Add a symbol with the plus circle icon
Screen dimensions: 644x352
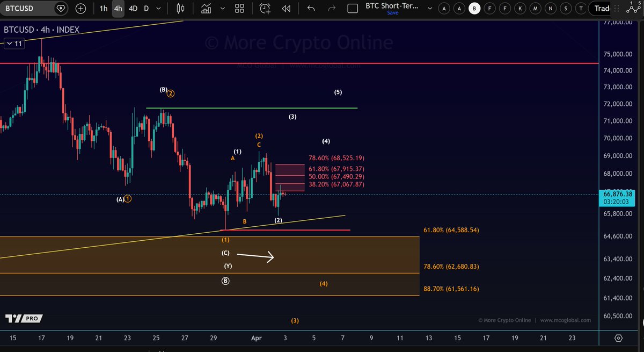click(80, 9)
